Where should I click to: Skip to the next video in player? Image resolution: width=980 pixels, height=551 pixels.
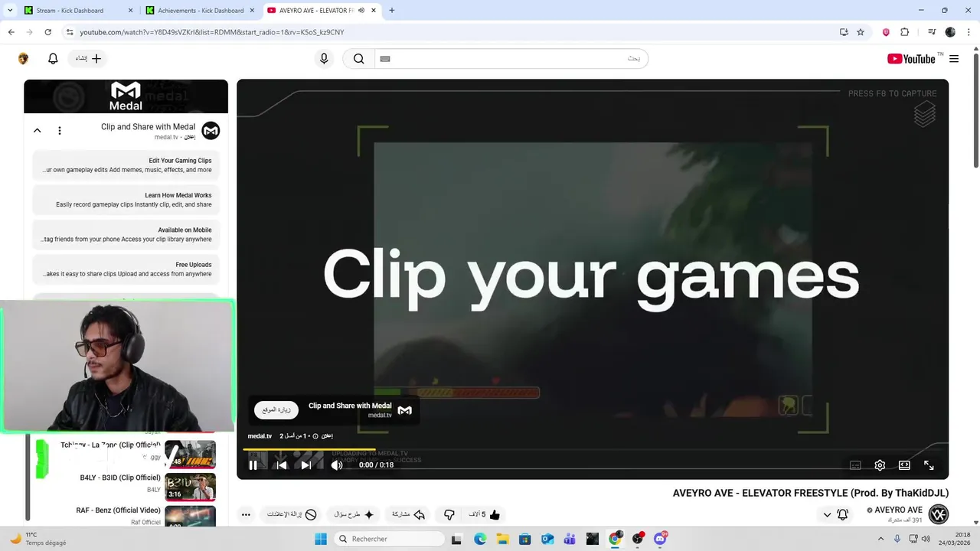click(306, 465)
